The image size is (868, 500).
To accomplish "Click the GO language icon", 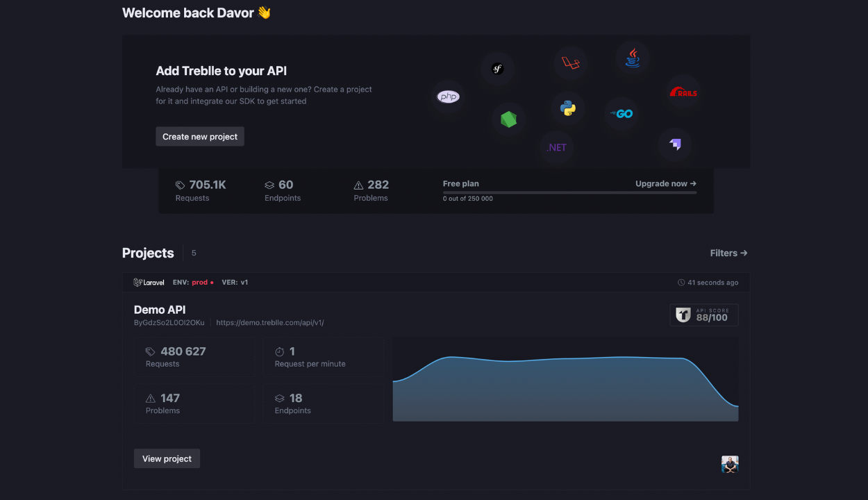I will (621, 113).
